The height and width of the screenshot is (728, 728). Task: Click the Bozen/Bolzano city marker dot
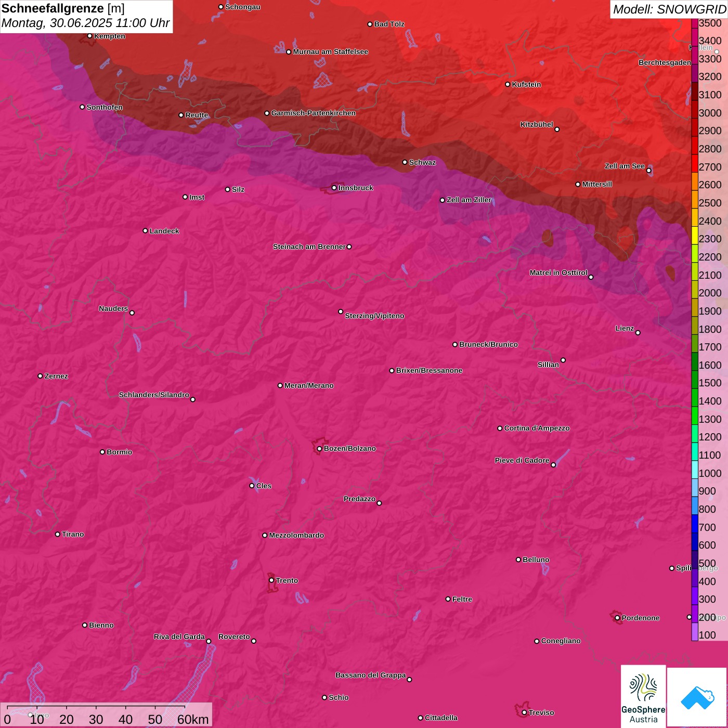pos(320,449)
